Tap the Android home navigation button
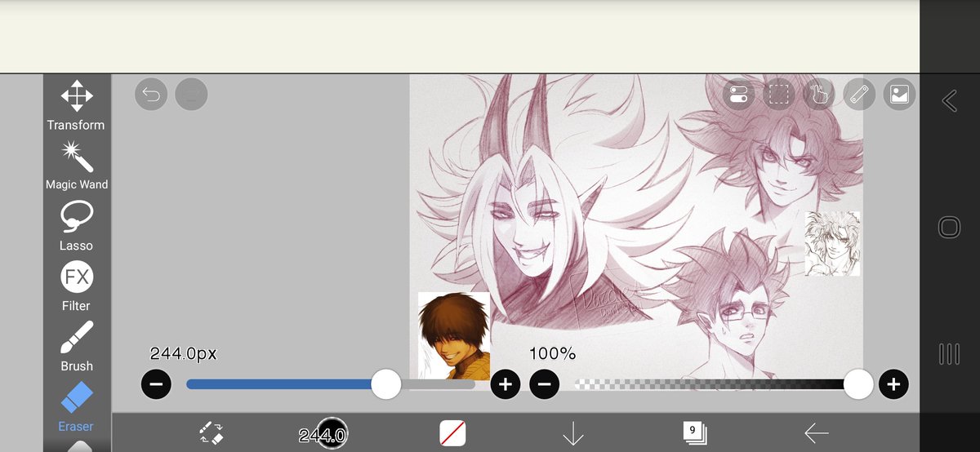The width and height of the screenshot is (980, 452). pyautogui.click(x=949, y=227)
